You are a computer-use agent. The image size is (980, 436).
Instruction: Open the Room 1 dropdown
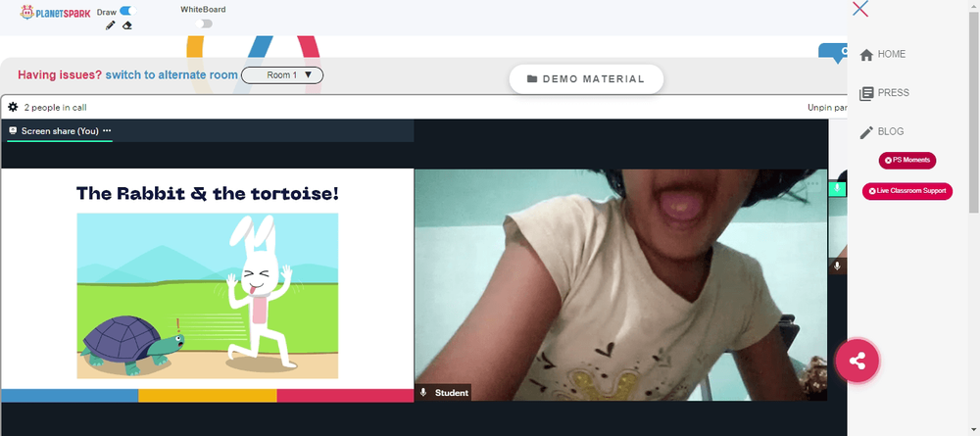click(282, 75)
